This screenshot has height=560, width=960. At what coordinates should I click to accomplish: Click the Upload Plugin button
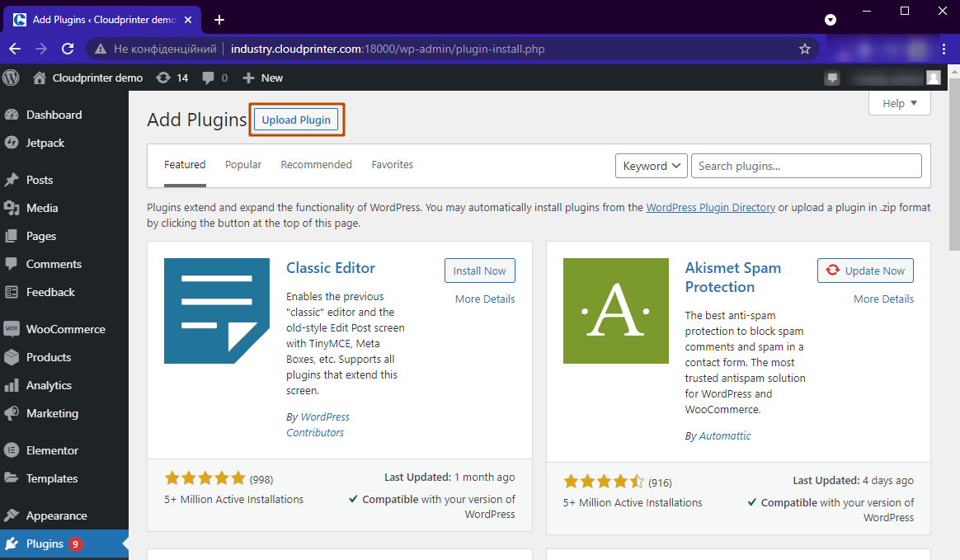(296, 120)
